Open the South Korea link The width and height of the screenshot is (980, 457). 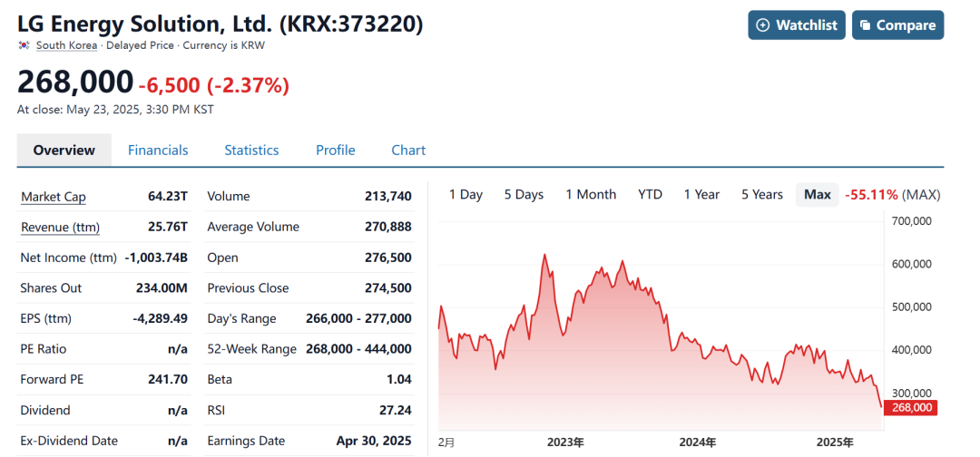point(66,45)
